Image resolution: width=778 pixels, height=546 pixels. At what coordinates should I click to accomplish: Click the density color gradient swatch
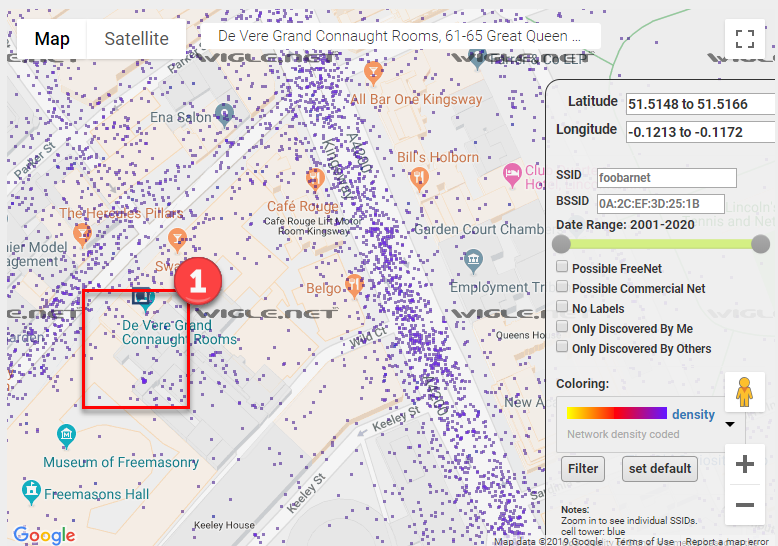617,413
